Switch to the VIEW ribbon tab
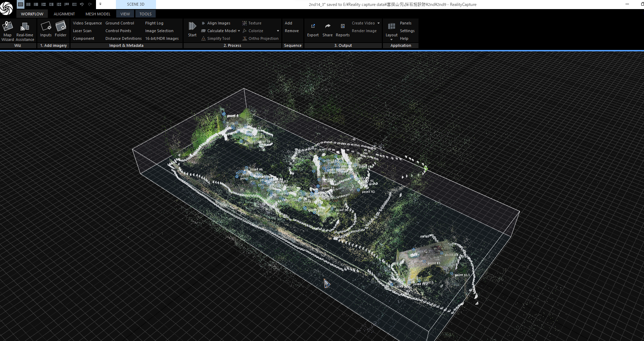The height and width of the screenshot is (341, 644). pos(125,14)
